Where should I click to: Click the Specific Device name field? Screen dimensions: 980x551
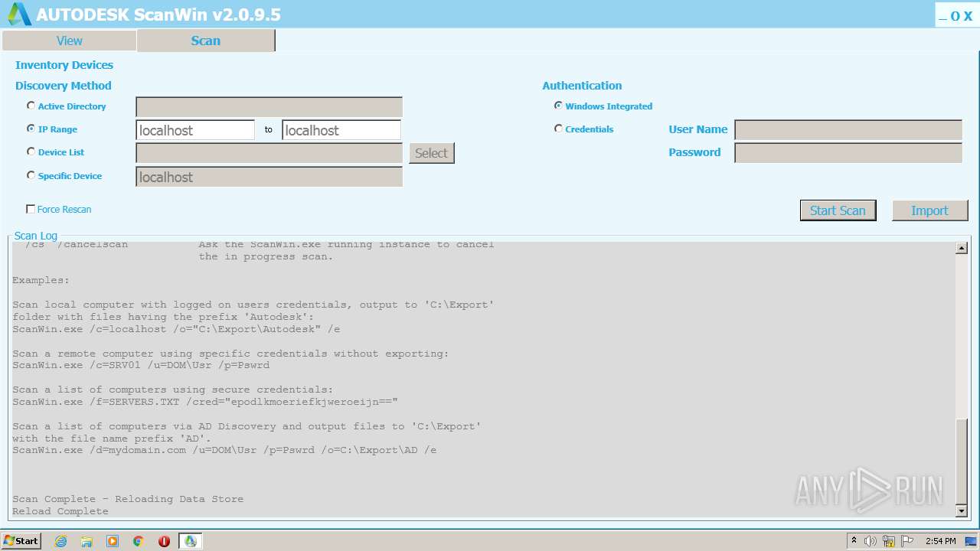(269, 177)
